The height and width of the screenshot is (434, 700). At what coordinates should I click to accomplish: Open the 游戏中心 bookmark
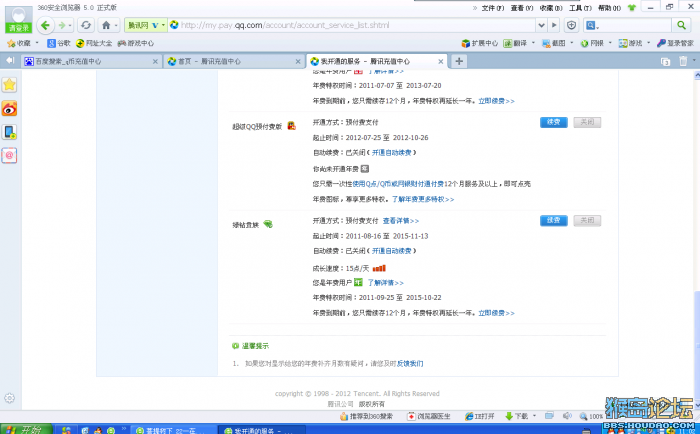click(x=136, y=43)
